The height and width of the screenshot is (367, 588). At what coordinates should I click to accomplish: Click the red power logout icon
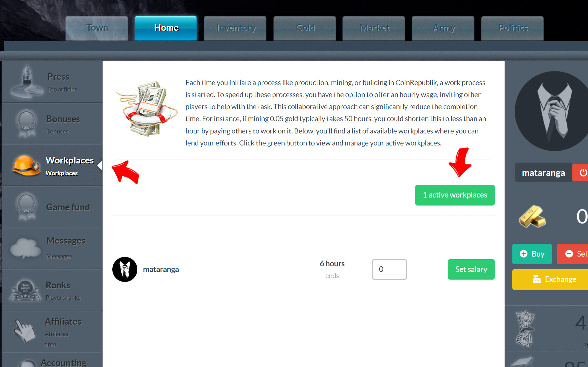click(581, 172)
